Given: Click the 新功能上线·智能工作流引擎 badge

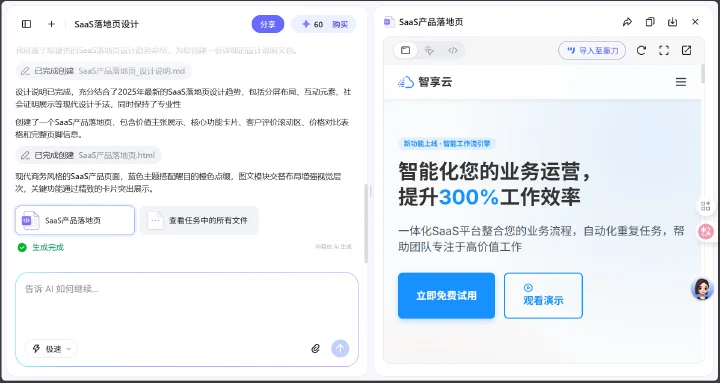Looking at the screenshot, I should 447,144.
